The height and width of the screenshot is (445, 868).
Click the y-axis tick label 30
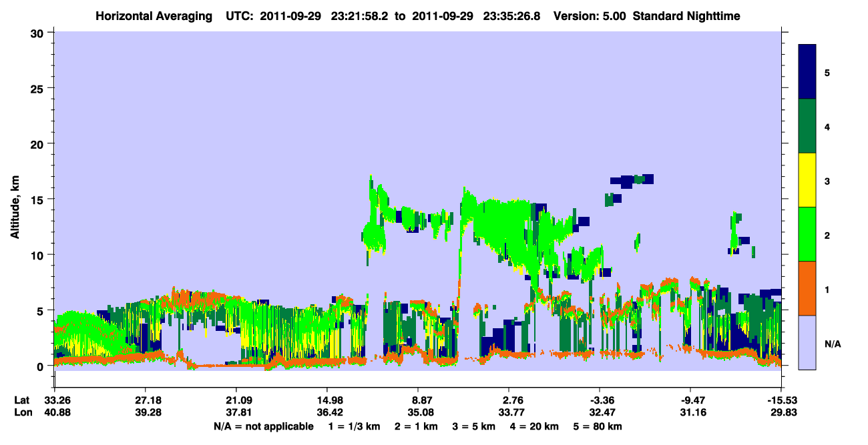pyautogui.click(x=39, y=32)
